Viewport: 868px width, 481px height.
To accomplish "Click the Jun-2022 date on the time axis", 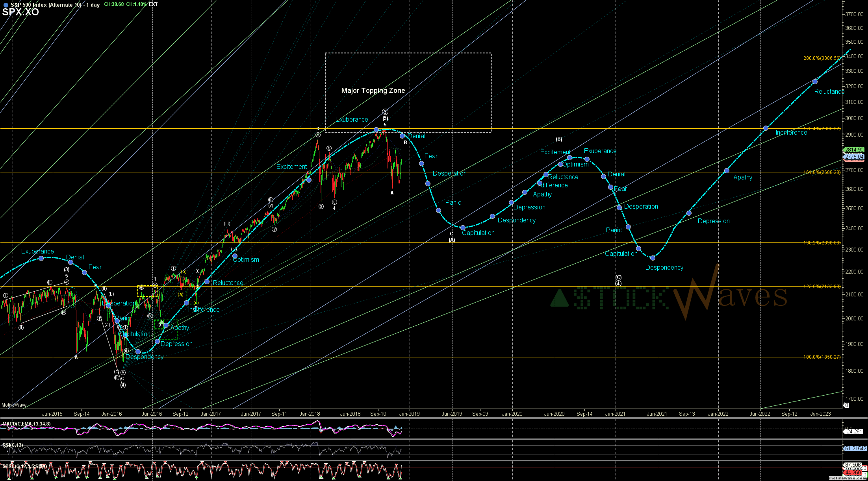I will click(x=760, y=414).
